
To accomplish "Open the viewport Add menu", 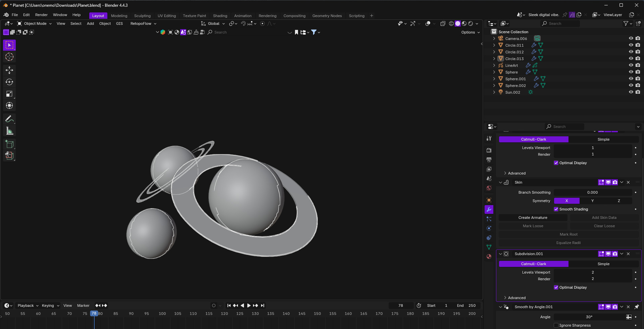I will pos(90,23).
